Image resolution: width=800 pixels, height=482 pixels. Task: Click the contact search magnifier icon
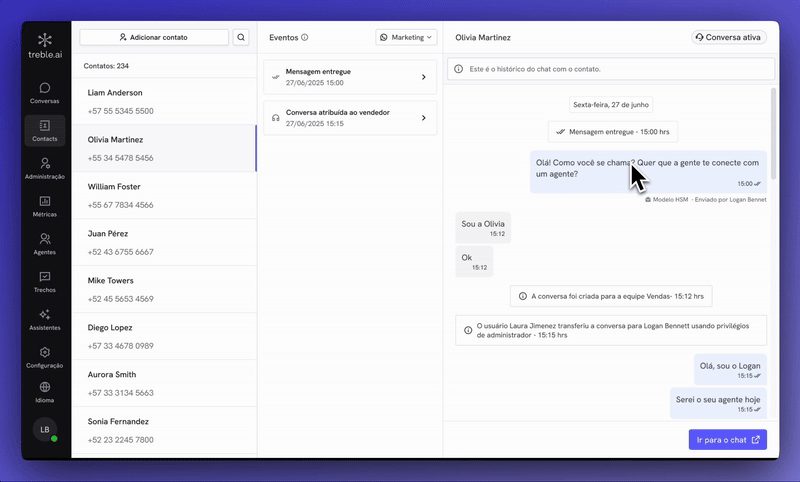241,37
